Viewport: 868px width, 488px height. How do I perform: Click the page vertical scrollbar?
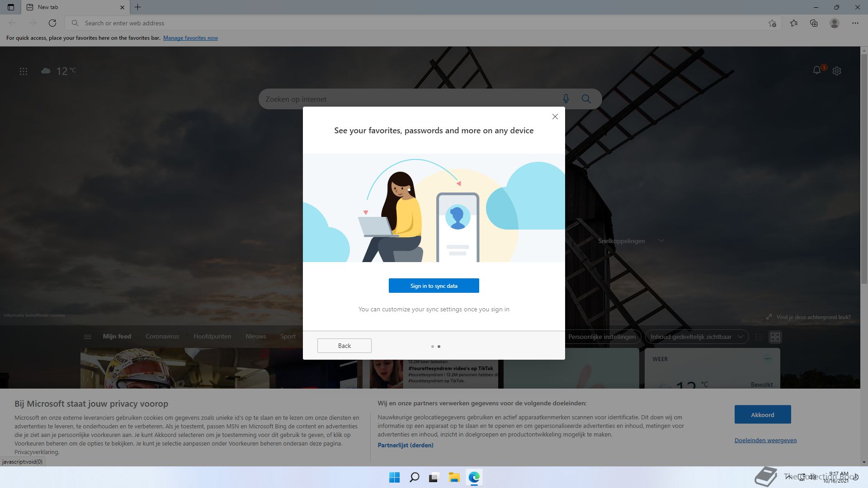864,169
